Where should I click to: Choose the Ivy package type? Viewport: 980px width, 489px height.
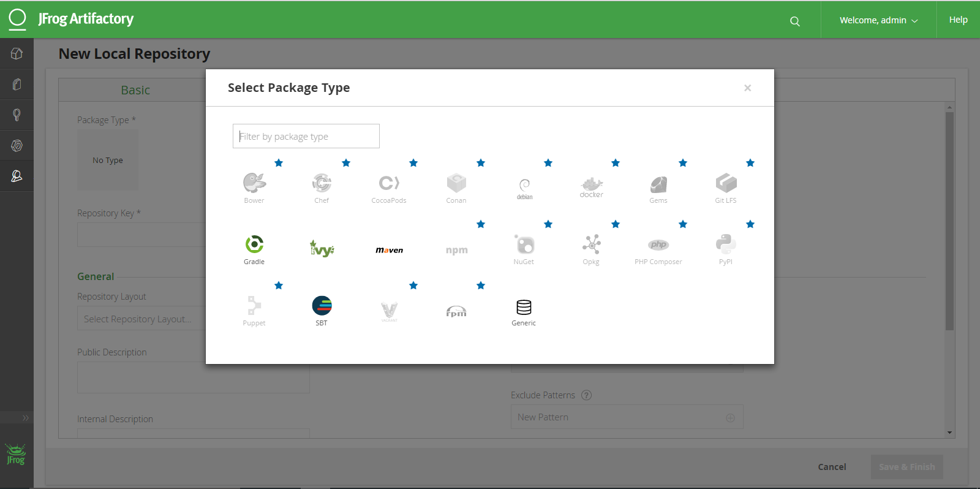point(322,248)
